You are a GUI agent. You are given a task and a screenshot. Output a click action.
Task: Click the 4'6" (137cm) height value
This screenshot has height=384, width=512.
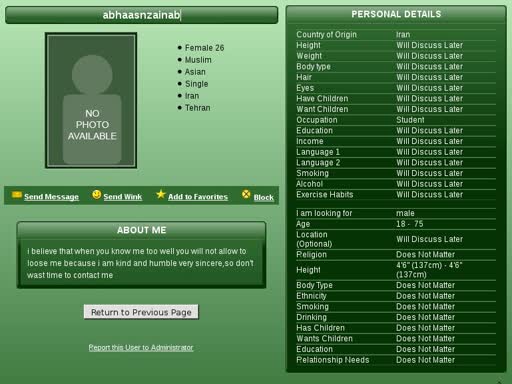(429, 270)
